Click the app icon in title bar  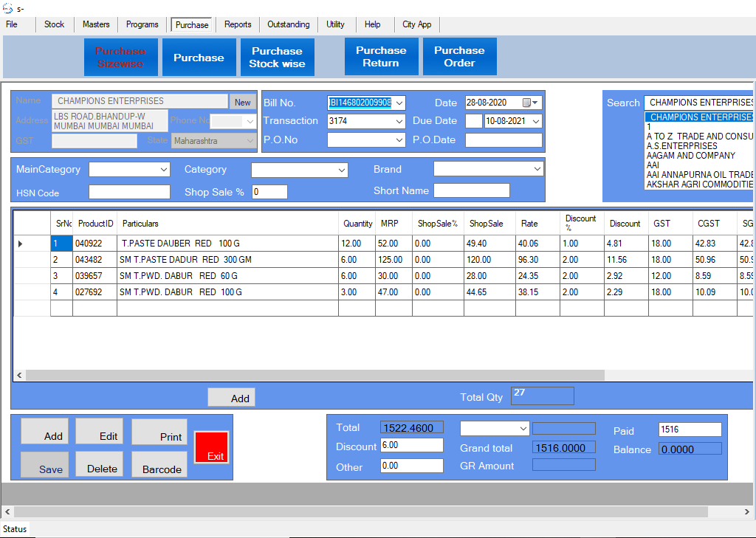point(7,8)
